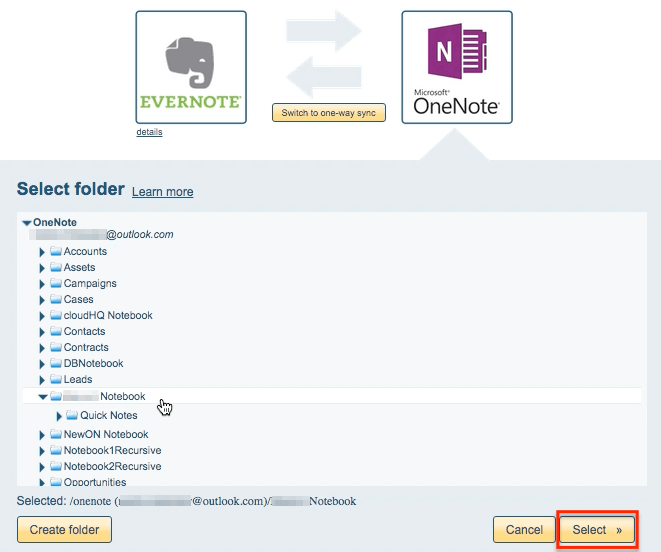Click the Quick Notes folder icon
661x552 pixels.
[72, 415]
